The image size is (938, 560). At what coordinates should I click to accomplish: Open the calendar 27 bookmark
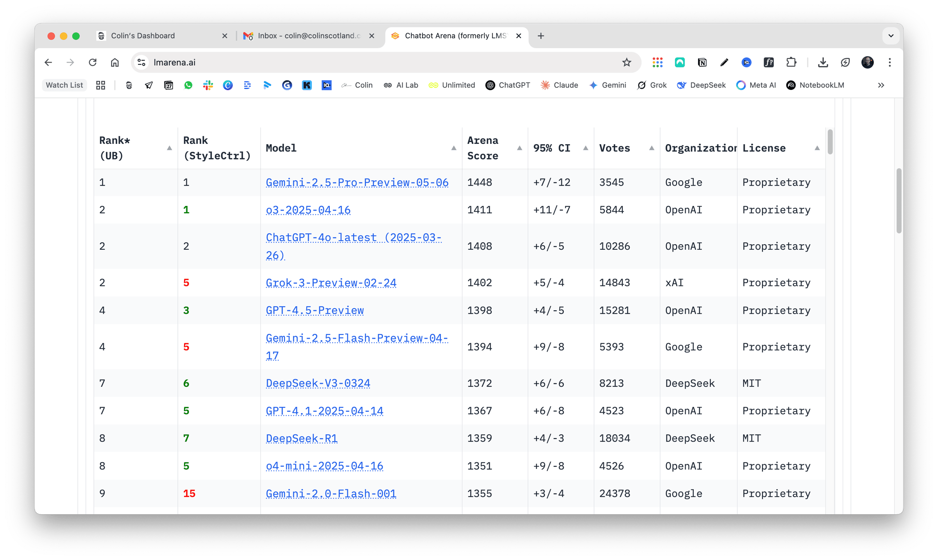click(x=168, y=85)
